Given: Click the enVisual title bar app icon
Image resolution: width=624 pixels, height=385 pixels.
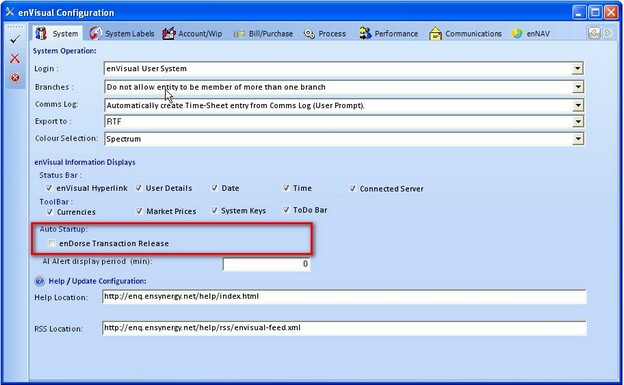Looking at the screenshot, I should [x=10, y=12].
